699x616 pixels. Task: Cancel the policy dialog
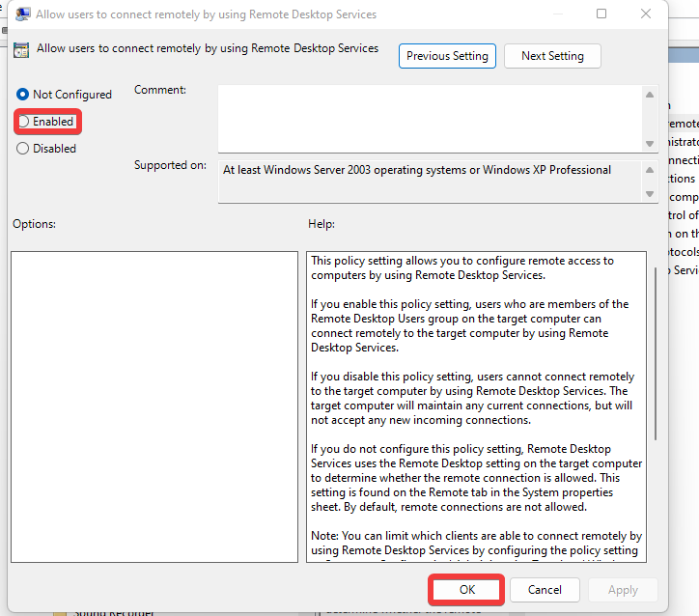coord(545,590)
